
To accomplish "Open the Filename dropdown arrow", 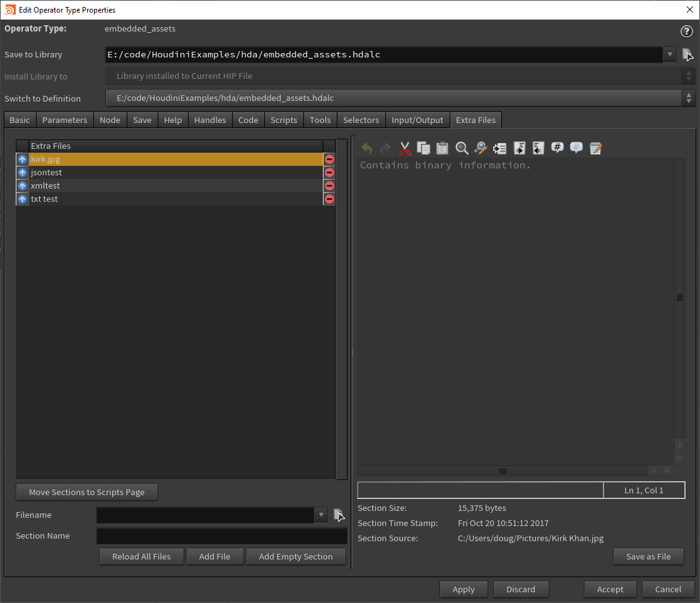I will coord(320,515).
